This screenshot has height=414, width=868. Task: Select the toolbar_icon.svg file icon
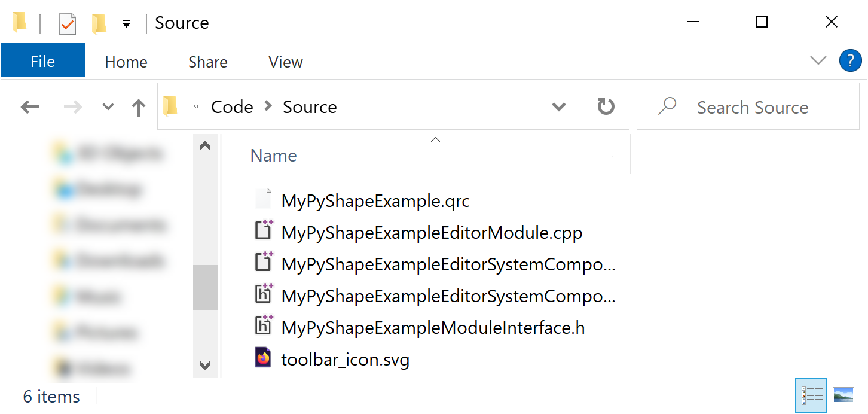(263, 359)
